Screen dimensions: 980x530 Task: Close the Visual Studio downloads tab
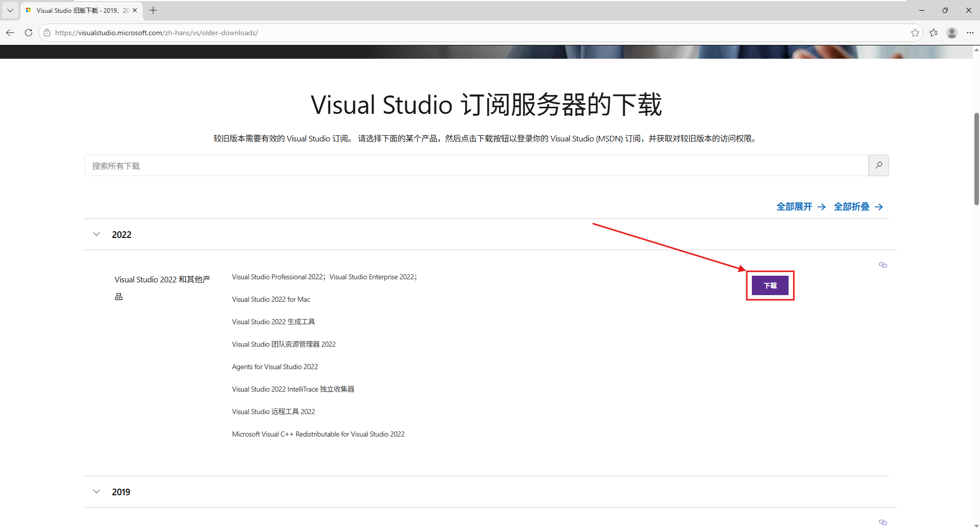point(135,10)
